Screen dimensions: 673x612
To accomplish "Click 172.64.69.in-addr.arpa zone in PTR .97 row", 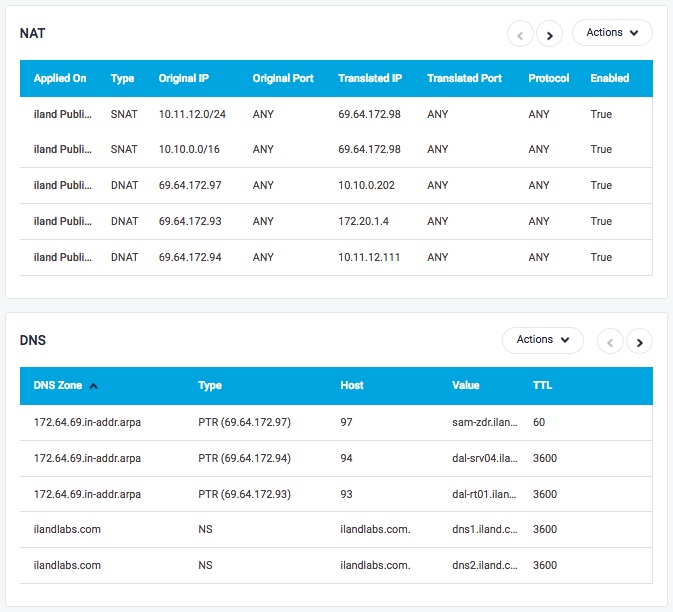I will pos(87,422).
